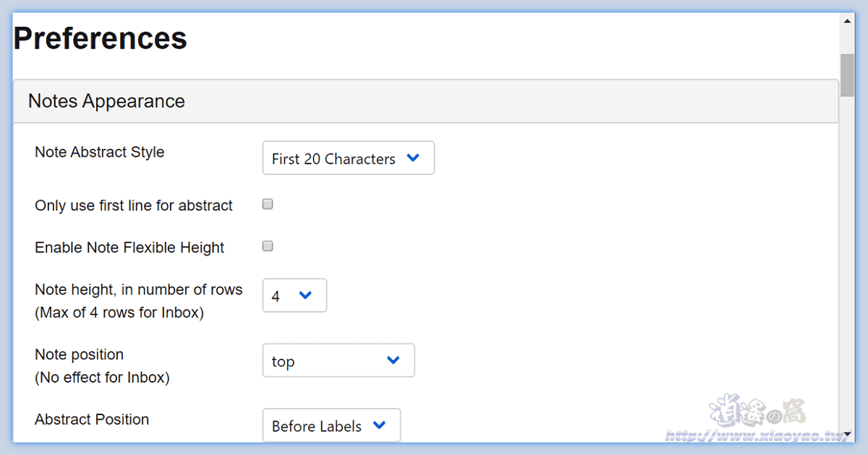Screen dimensions: 868x455
Task: Open the Note position dropdown
Action: click(x=339, y=360)
